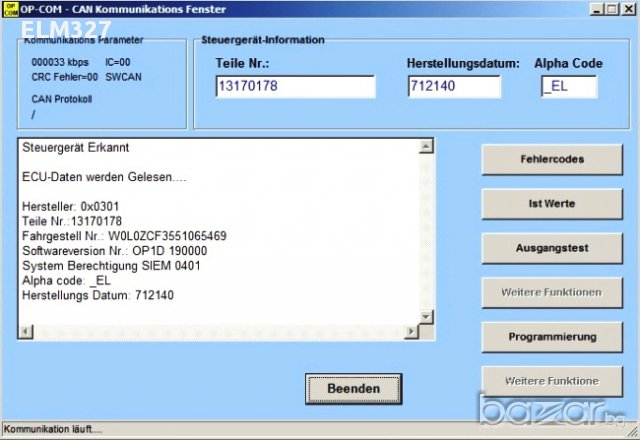The height and width of the screenshot is (440, 640).
Task: Close the OP-COM window
Action: tap(628, 9)
